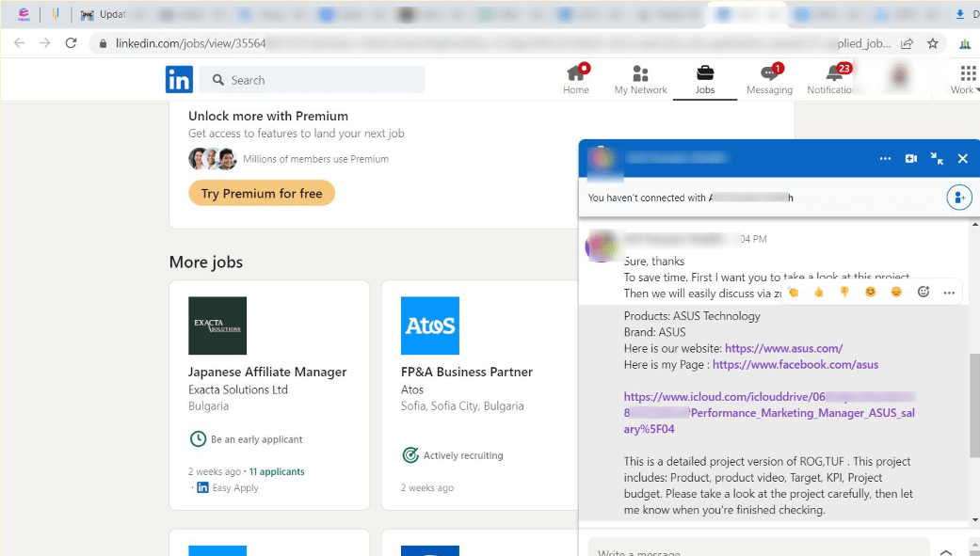Screen dimensions: 980x556
Task: Toggle the bookmark star in the address bar
Action: (x=931, y=43)
